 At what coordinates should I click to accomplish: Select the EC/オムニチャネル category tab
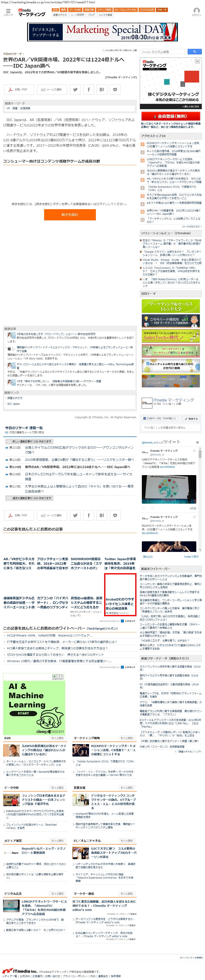pos(125,10)
